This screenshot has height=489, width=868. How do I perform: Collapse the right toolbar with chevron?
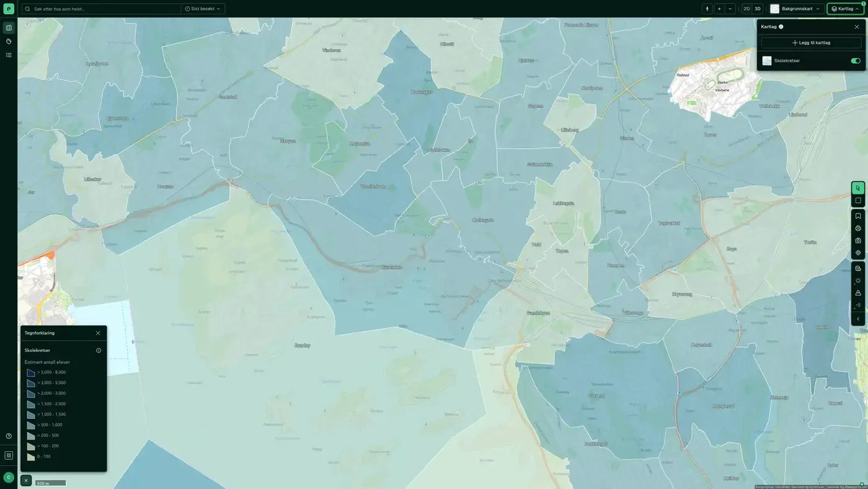[x=858, y=319]
